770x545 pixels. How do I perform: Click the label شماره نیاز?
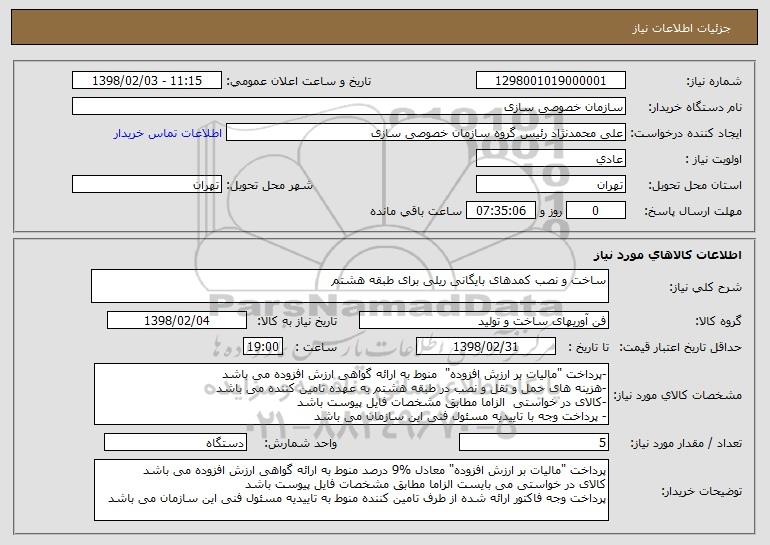[714, 82]
